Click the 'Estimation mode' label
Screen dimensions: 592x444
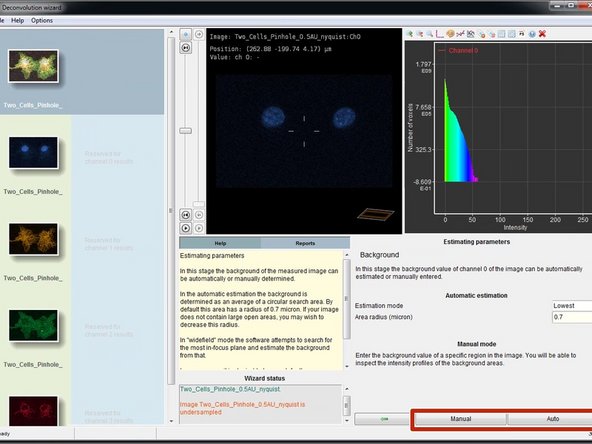pos(379,306)
